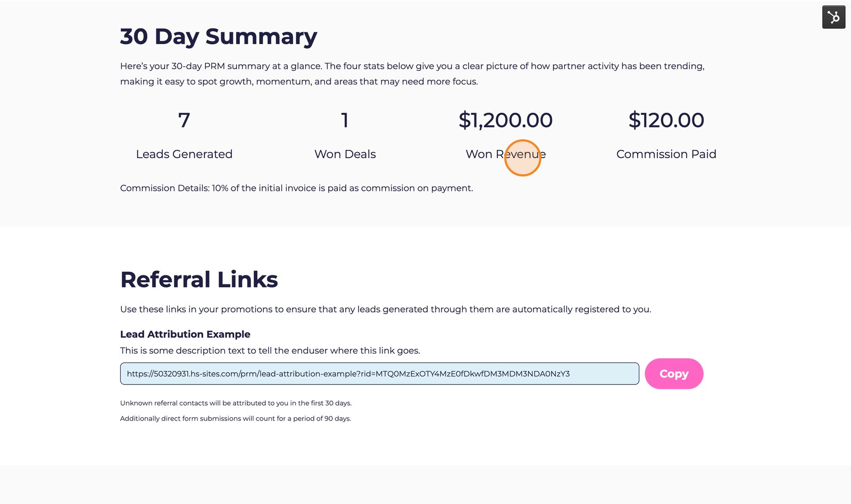
Task: Click the PRM summary introduction paragraph
Action: (412, 73)
